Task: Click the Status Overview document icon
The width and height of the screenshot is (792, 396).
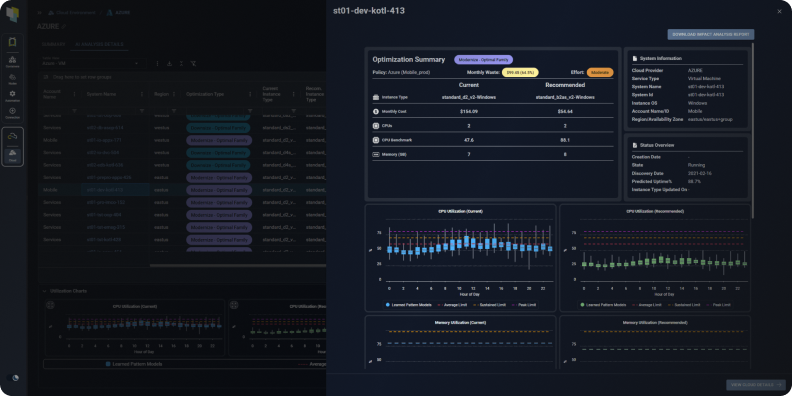Action: click(635, 145)
